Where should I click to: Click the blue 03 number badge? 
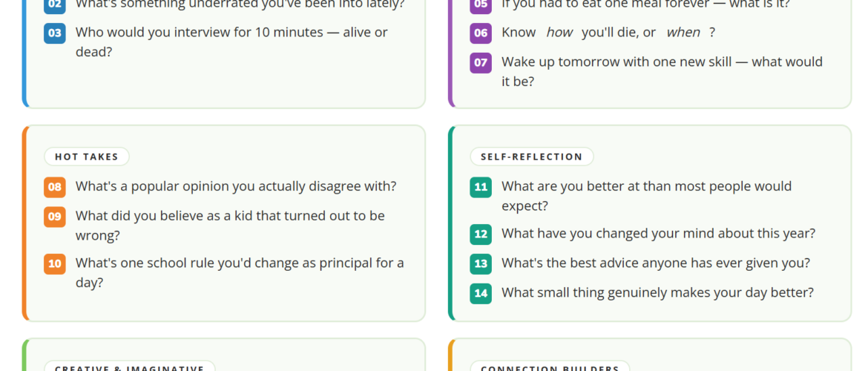(x=55, y=33)
